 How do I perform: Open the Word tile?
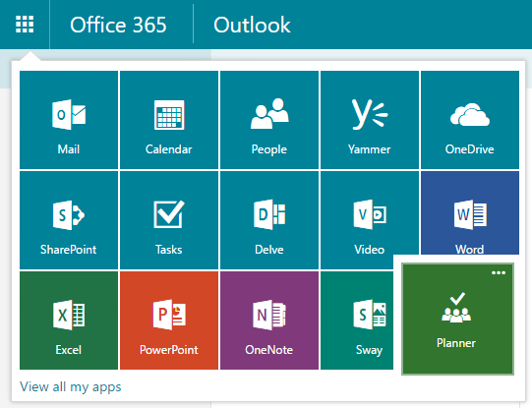click(x=470, y=212)
